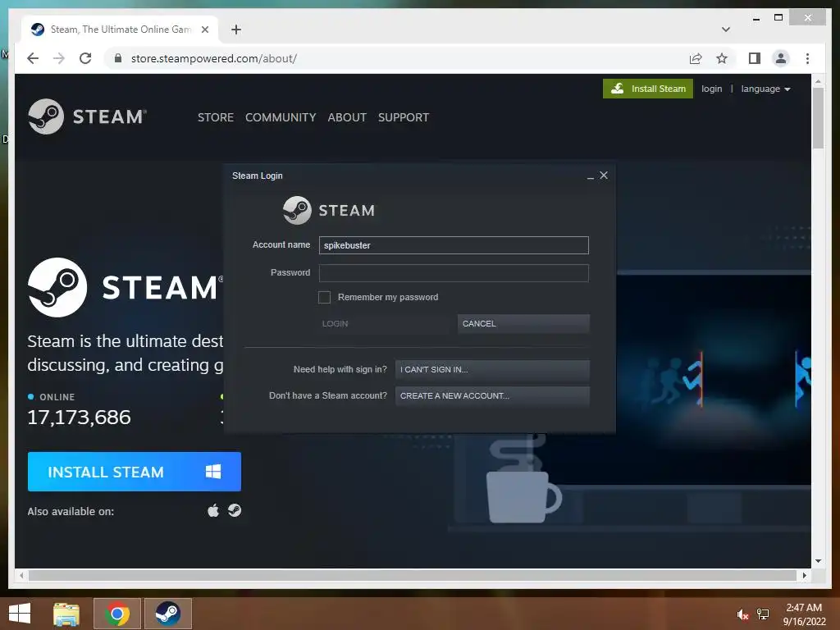
Task: Click the big blue INSTALL STEAM button
Action: point(134,472)
